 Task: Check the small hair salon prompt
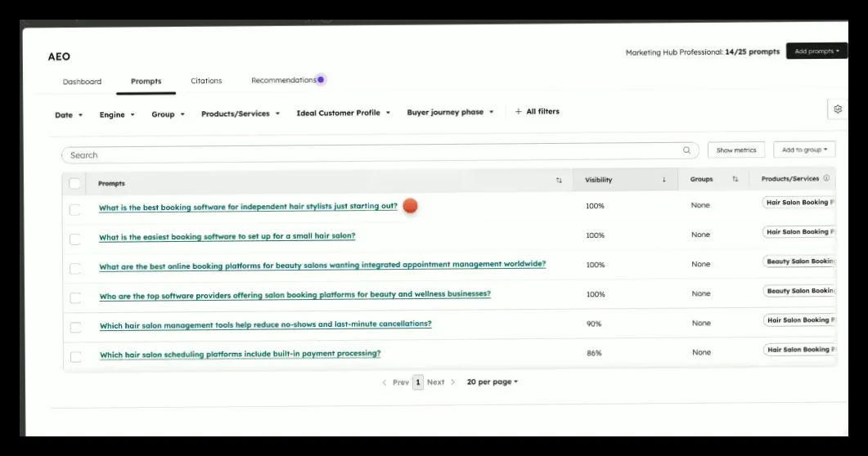point(74,239)
